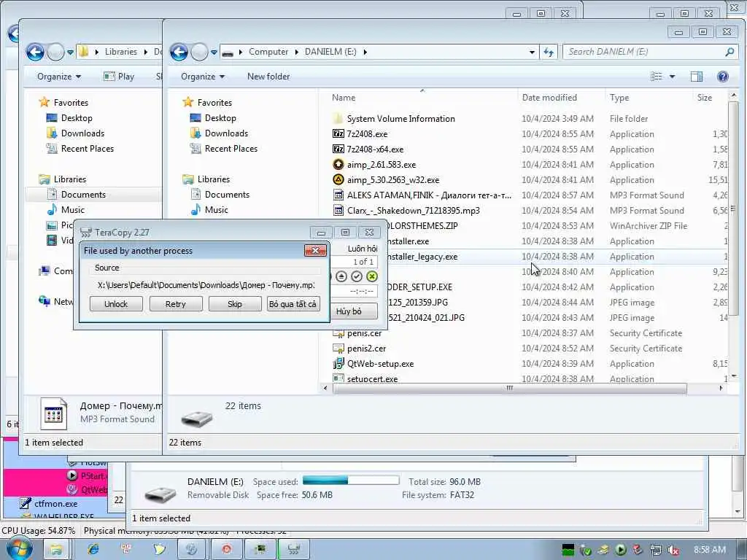Open the Organize dropdown in Libraries window

[58, 76]
